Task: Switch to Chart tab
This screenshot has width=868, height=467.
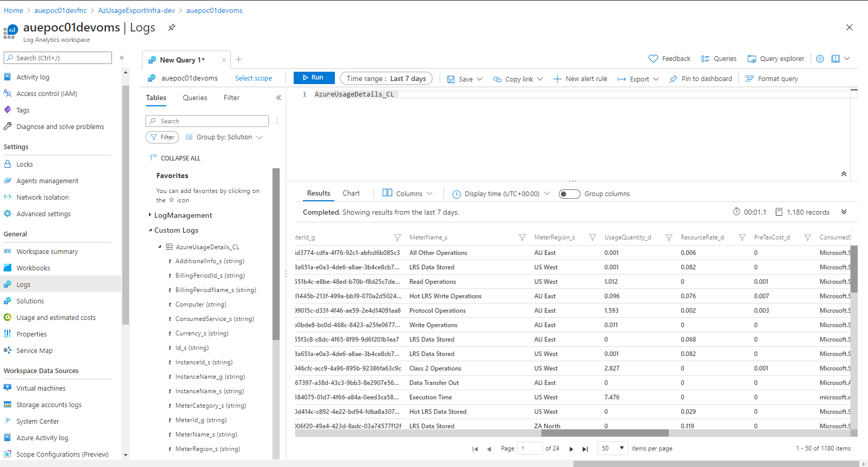Action: click(x=351, y=193)
